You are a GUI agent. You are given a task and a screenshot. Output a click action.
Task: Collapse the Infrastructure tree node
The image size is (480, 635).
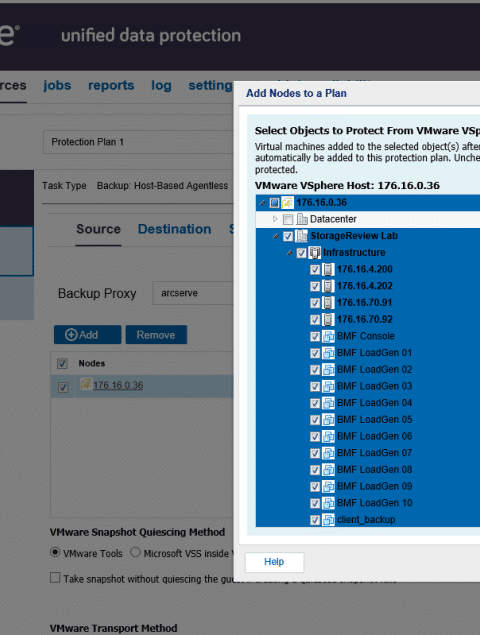coord(289,253)
